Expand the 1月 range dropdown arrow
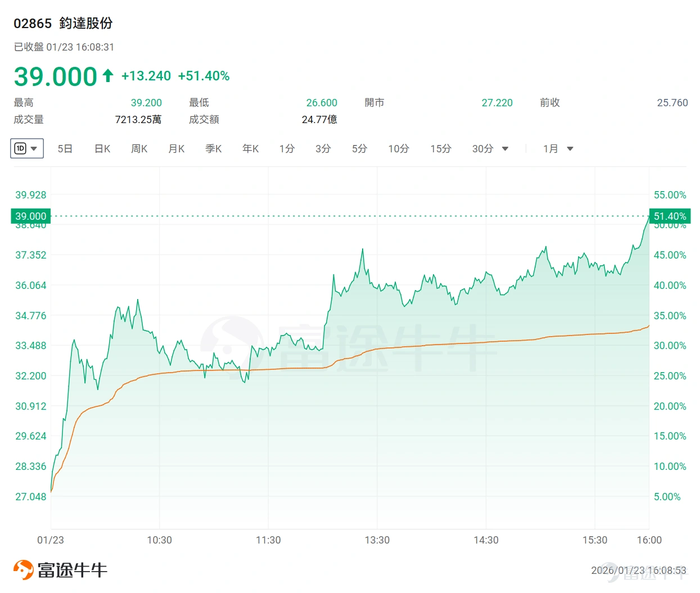The image size is (700, 593). (570, 149)
